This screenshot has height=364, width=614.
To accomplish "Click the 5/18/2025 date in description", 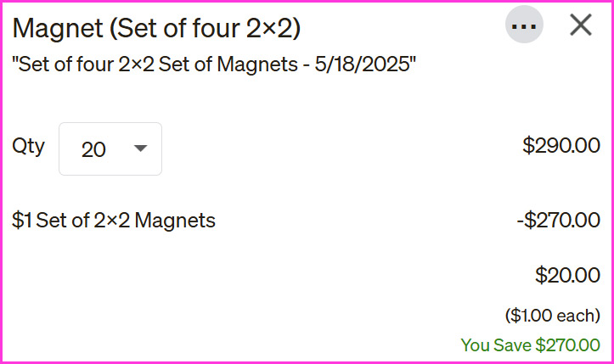I will pyautogui.click(x=370, y=63).
